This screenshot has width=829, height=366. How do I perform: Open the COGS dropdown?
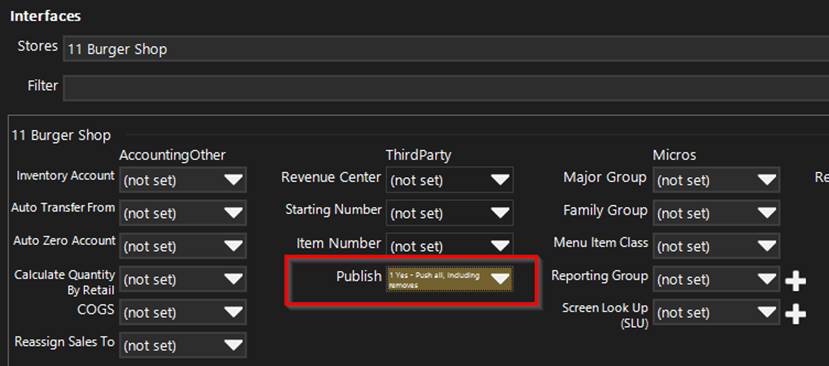pyautogui.click(x=183, y=312)
